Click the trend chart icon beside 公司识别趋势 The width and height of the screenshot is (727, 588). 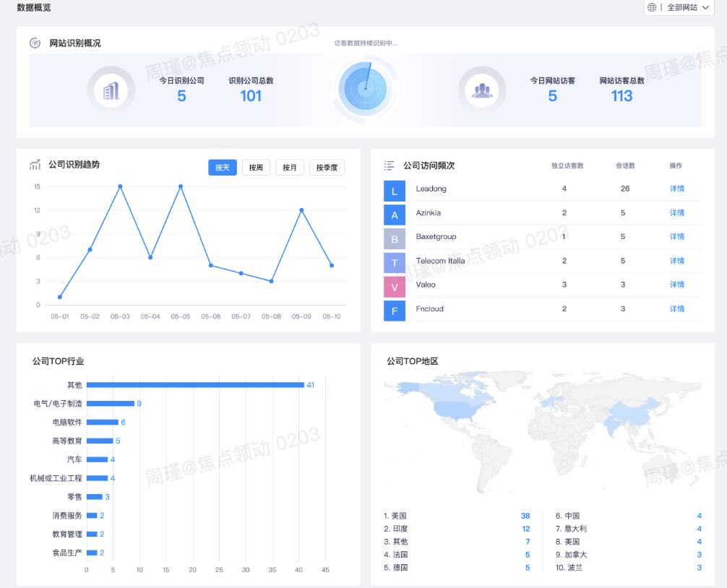[x=35, y=165]
